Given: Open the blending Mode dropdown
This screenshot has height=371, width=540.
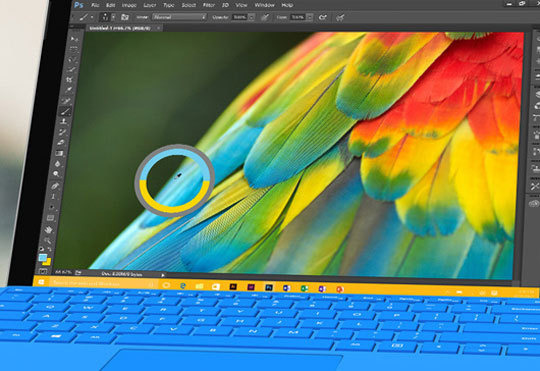Looking at the screenshot, I should pos(180,17).
